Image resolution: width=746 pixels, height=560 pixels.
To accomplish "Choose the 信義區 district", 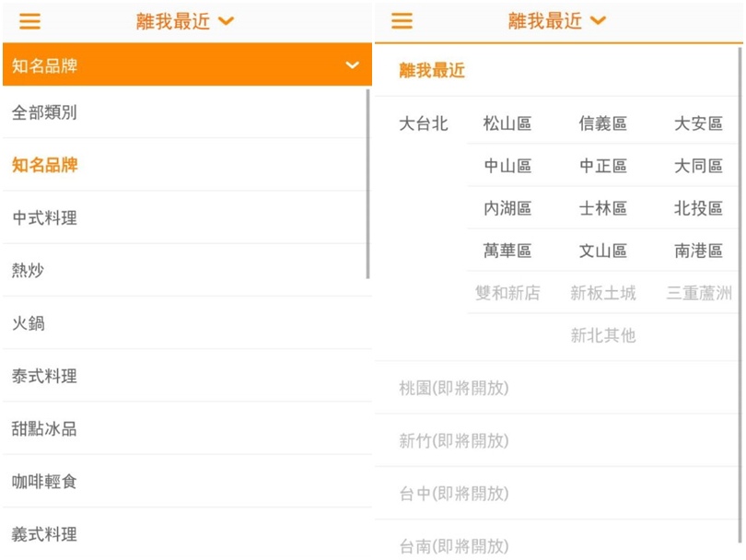I will [x=602, y=123].
